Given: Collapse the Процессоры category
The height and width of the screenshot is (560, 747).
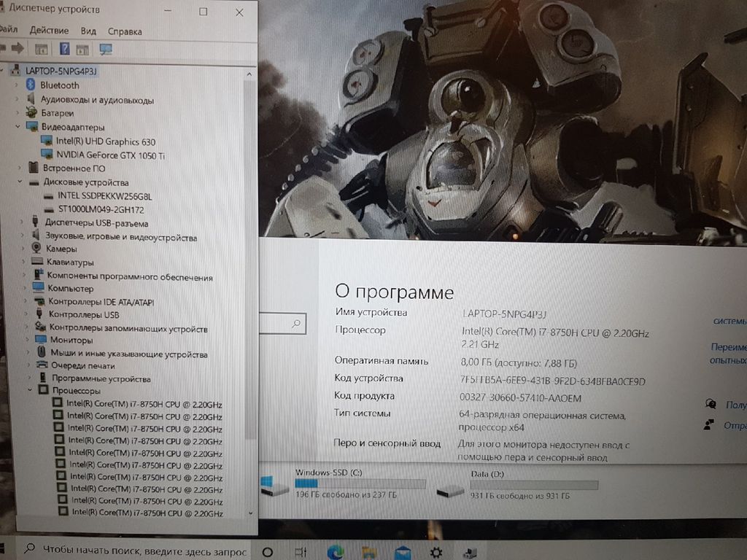Looking at the screenshot, I should (x=30, y=390).
